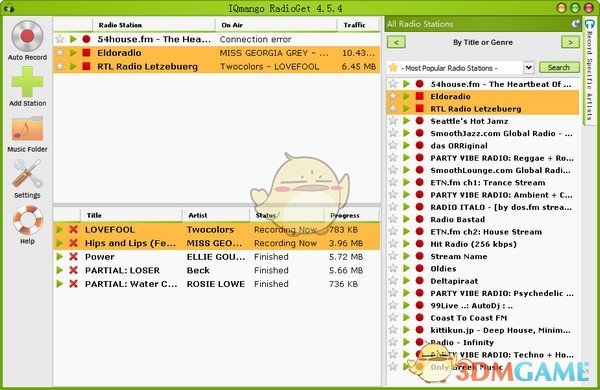Screen dimensions: 600x390
Task: Play Coast To Coast FM station
Action: [x=406, y=318]
